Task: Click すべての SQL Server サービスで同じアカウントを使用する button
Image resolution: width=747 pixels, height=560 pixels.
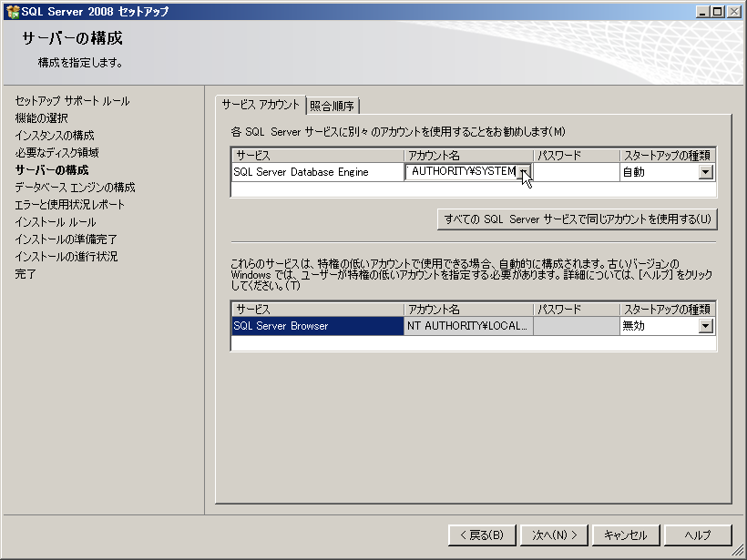Action: tap(578, 219)
